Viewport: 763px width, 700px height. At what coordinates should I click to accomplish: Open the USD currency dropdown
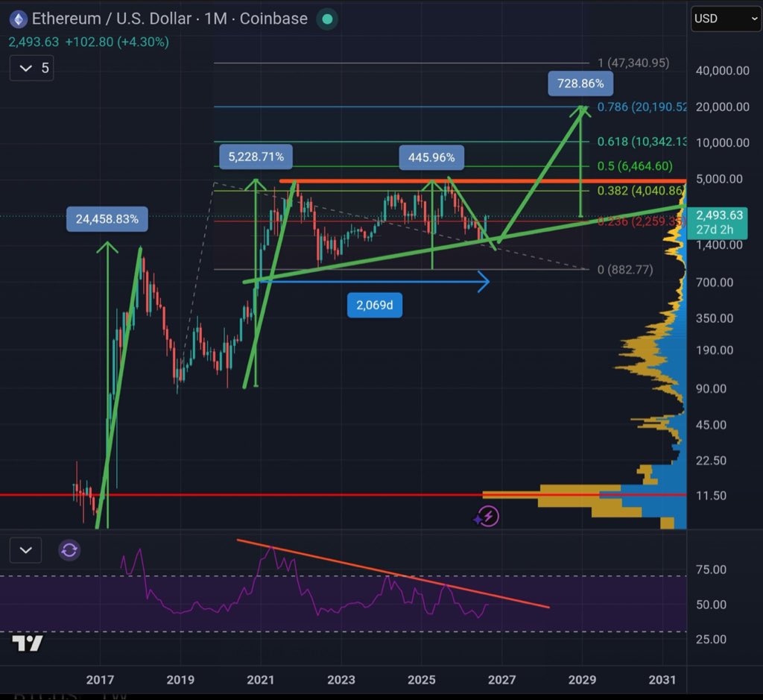[x=726, y=19]
